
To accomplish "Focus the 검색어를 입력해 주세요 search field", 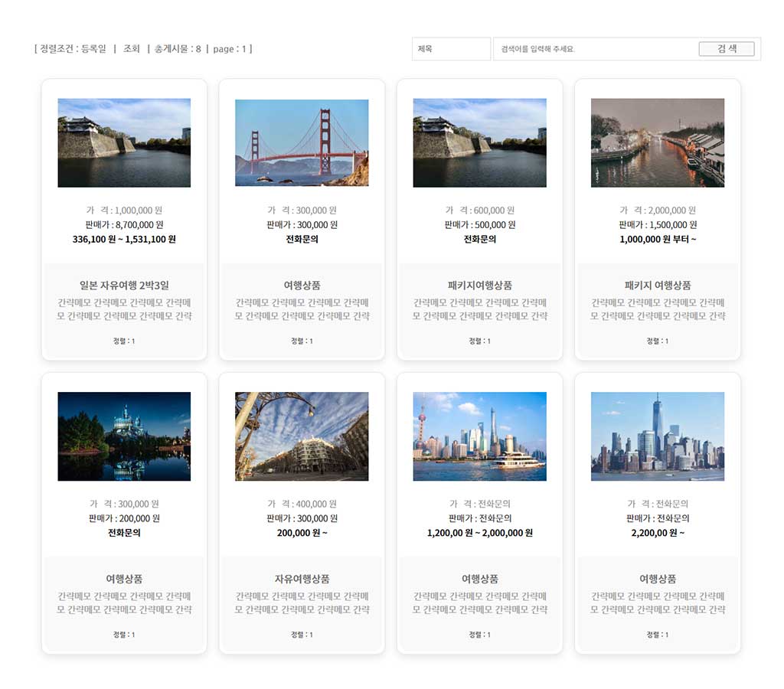I will 595,49.
